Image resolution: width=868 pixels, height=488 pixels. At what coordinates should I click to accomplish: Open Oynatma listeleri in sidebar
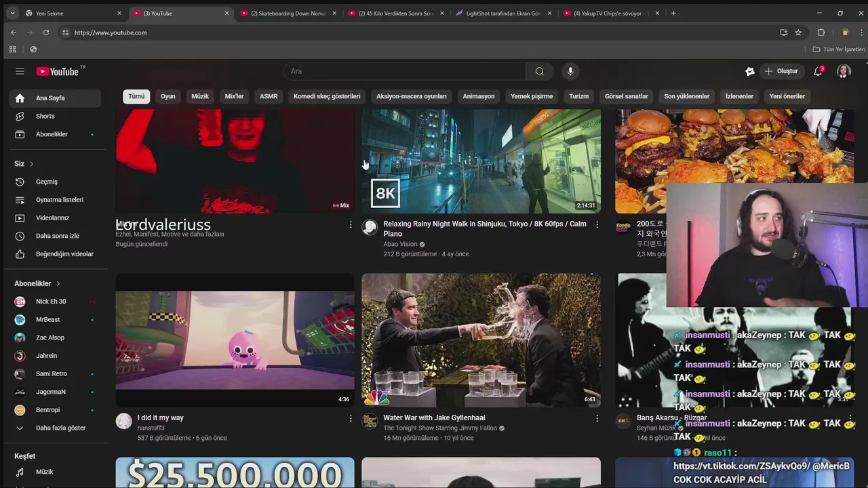point(56,200)
